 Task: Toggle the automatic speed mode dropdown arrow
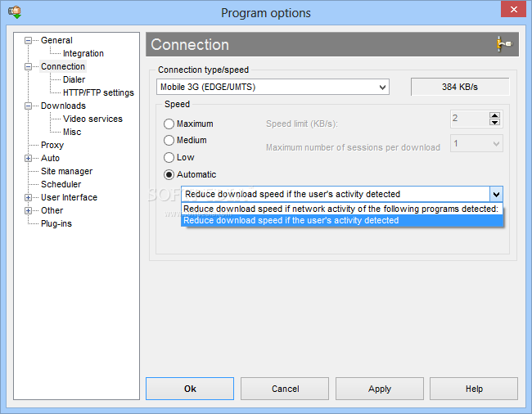496,194
